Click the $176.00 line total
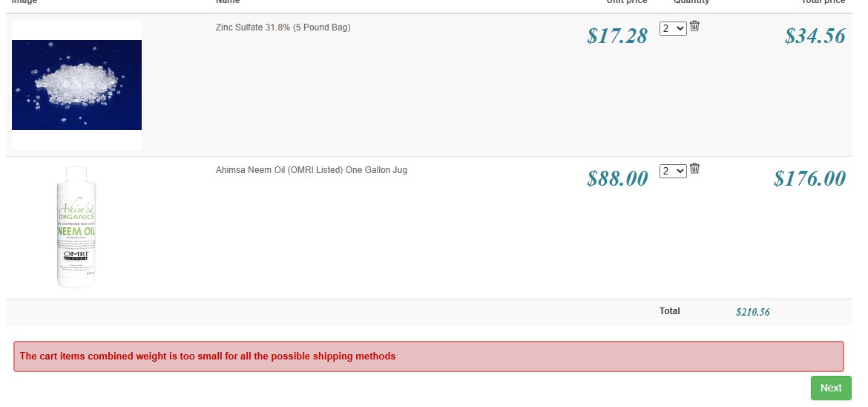The width and height of the screenshot is (868, 407). pos(809,178)
